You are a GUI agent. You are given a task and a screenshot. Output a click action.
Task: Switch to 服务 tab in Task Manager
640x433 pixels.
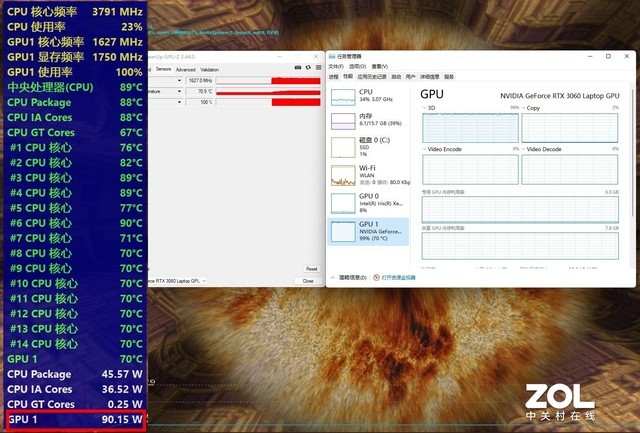(x=449, y=77)
